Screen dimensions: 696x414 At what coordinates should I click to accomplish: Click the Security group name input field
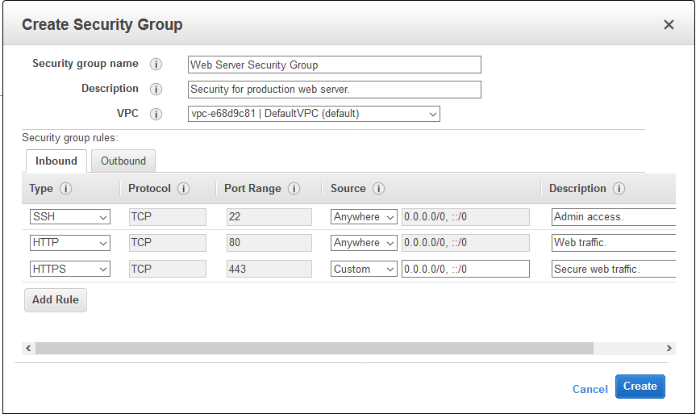335,65
